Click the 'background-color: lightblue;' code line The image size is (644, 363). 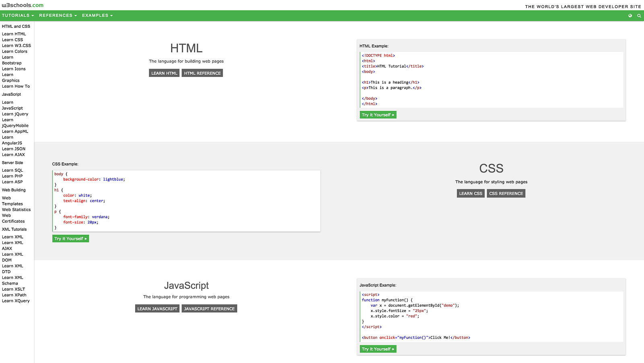[94, 180]
